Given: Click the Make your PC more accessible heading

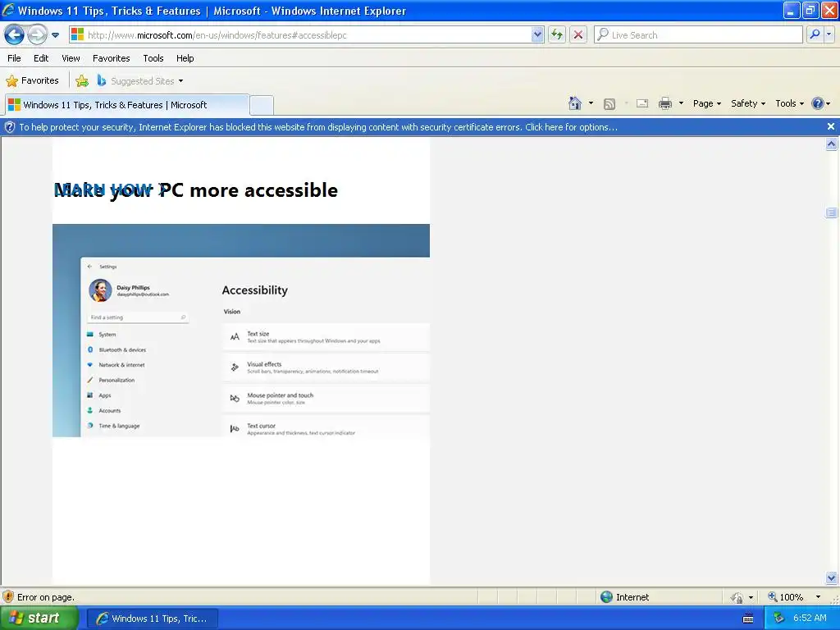Looking at the screenshot, I should [x=196, y=190].
